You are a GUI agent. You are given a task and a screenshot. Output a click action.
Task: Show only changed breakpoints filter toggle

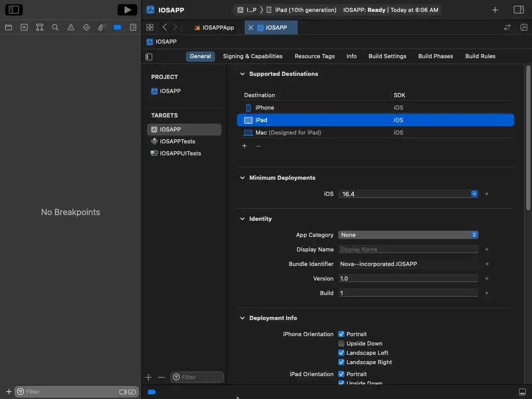pyautogui.click(x=132, y=392)
